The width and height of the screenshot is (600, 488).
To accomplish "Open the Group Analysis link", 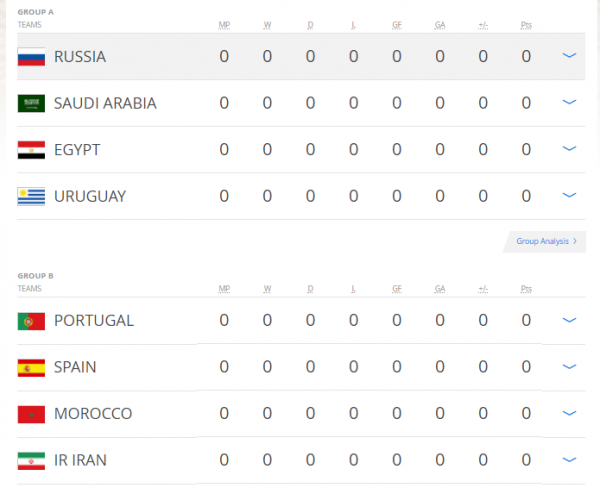I will point(545,241).
